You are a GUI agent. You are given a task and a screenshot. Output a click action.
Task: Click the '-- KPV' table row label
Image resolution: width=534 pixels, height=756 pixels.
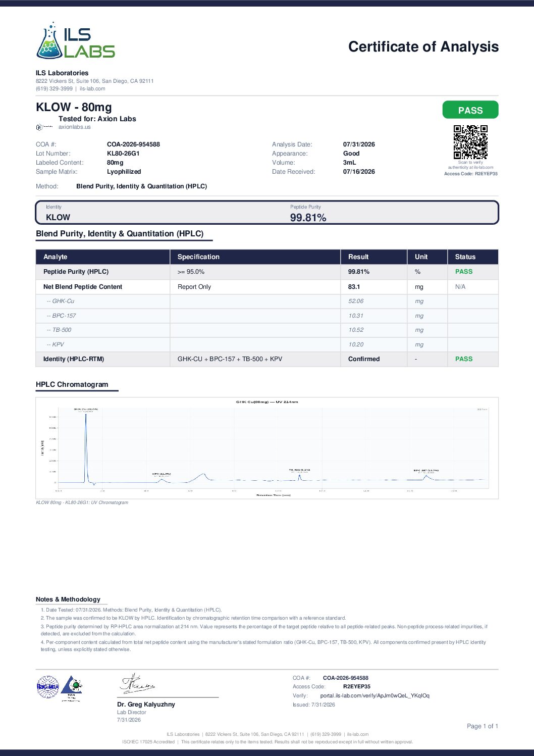(x=56, y=345)
